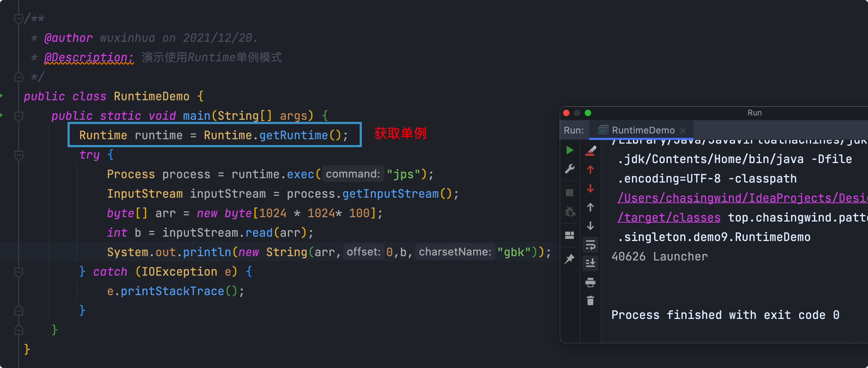Click the red pencil icon in the Run console toolbar
The height and width of the screenshot is (368, 868).
[590, 151]
